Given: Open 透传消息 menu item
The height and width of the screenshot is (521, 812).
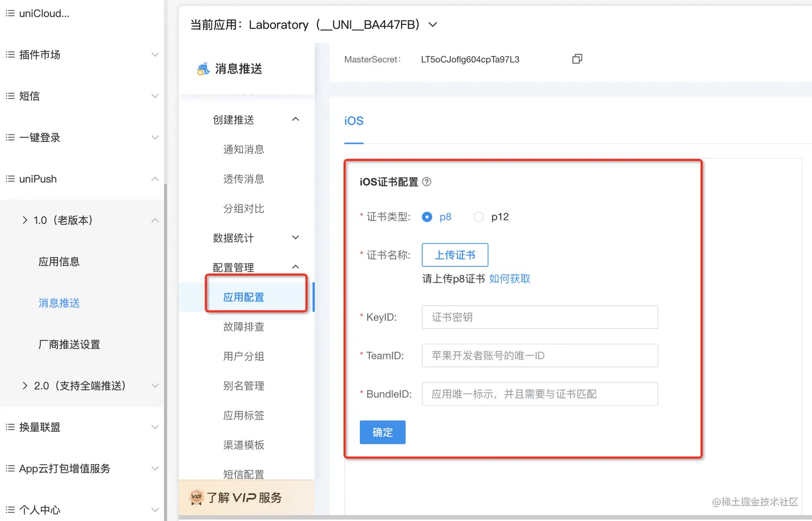Looking at the screenshot, I should pyautogui.click(x=244, y=179).
